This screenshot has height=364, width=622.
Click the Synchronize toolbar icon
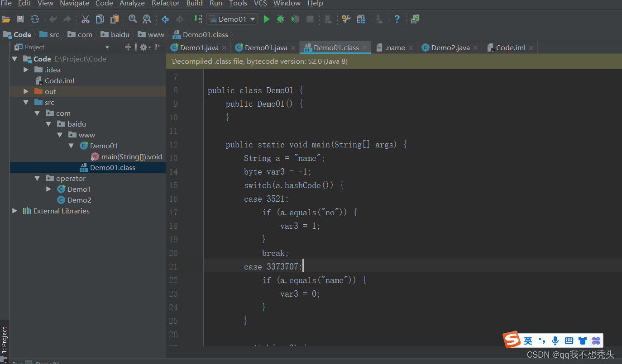click(35, 19)
